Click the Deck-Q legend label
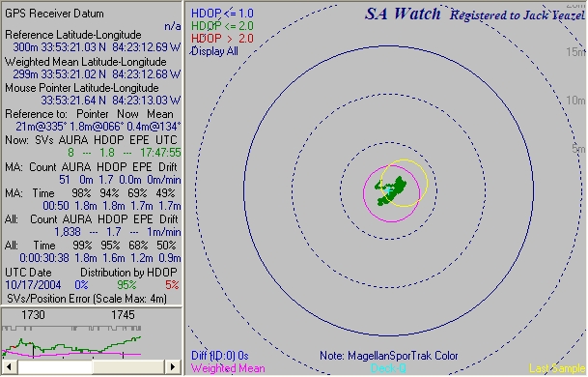This screenshot has height=377, width=588. pos(388,368)
